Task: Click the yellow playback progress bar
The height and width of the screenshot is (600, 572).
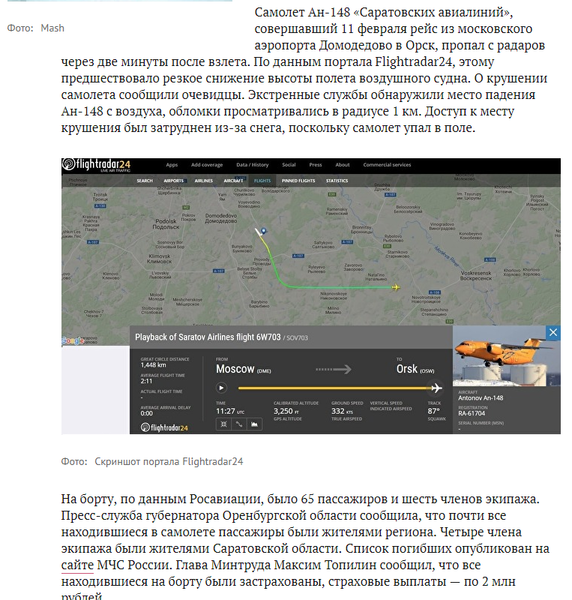Action: pyautogui.click(x=334, y=388)
